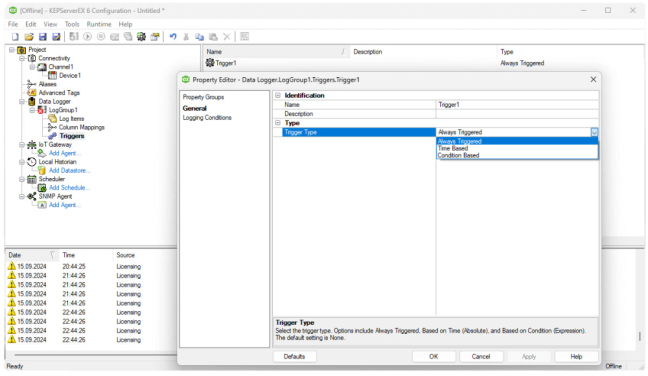Click the Name field containing Trigger1

tap(517, 105)
